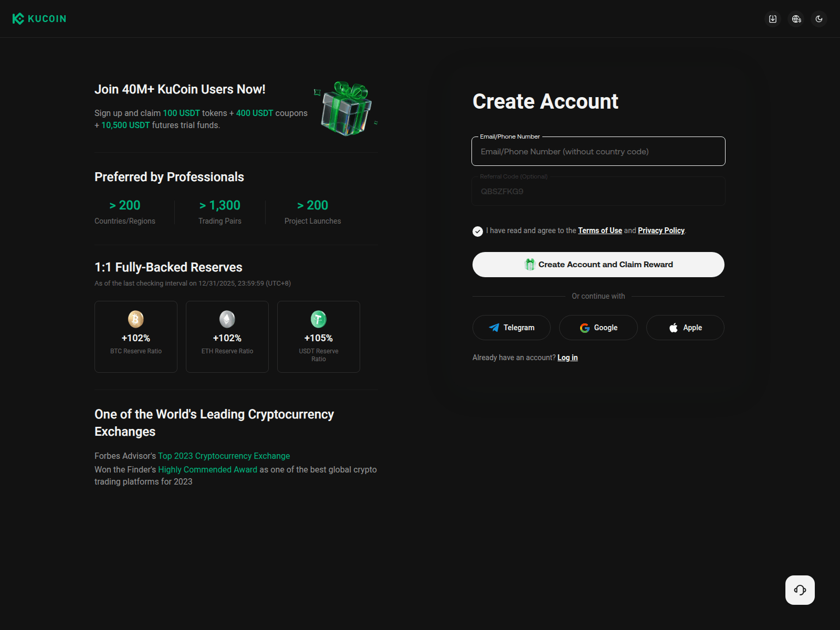Click the green gift box image
The image size is (840, 630).
346,109
